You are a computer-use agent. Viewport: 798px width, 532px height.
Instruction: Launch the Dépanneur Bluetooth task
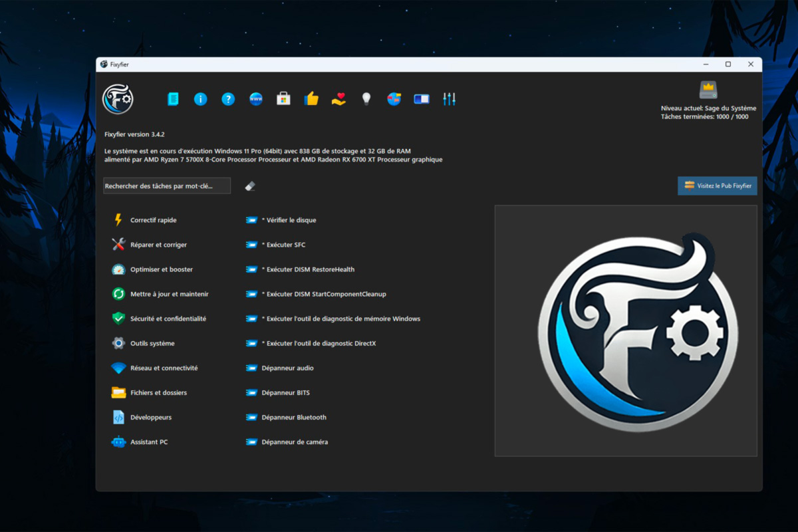pyautogui.click(x=287, y=417)
